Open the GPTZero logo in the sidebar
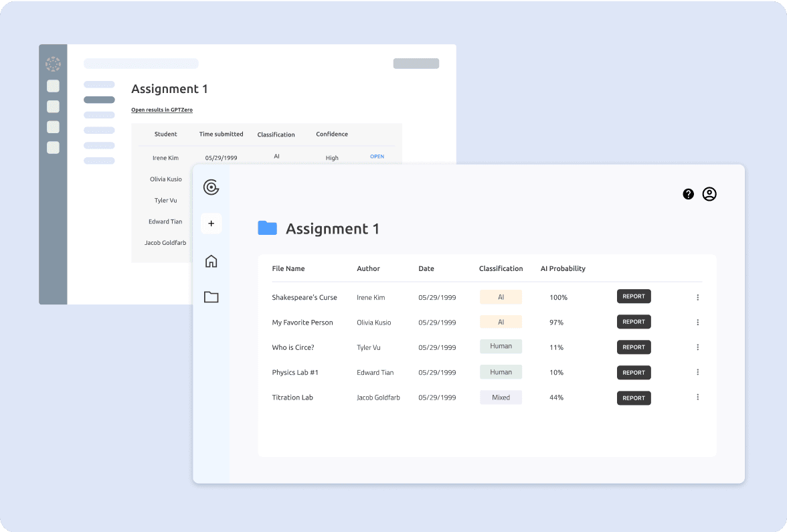787x532 pixels. [x=211, y=187]
